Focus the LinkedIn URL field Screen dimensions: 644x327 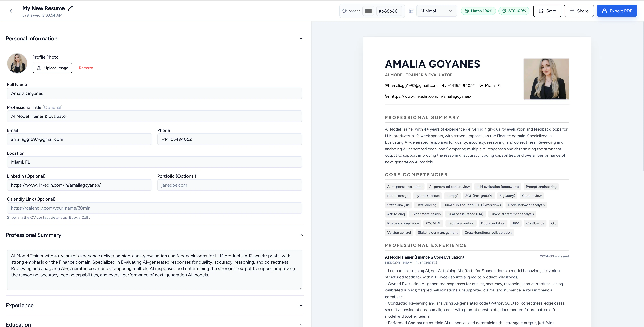(x=80, y=185)
